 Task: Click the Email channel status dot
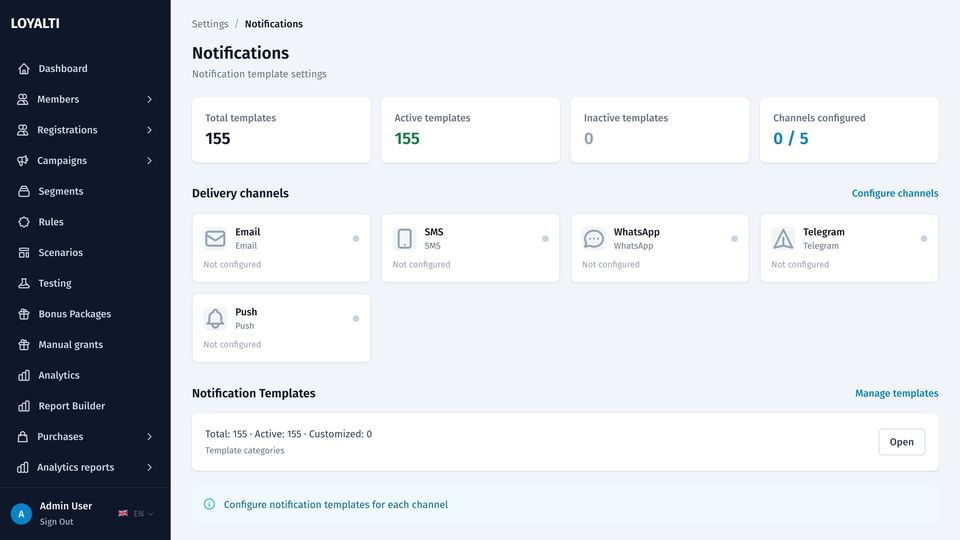[x=356, y=239]
